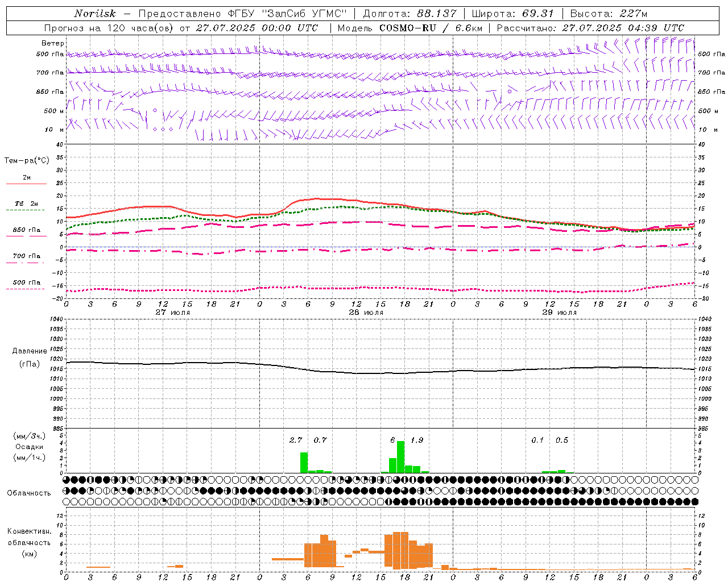Click the '500 м' wind level label on left
This screenshot has height=582, width=728.
click(54, 111)
